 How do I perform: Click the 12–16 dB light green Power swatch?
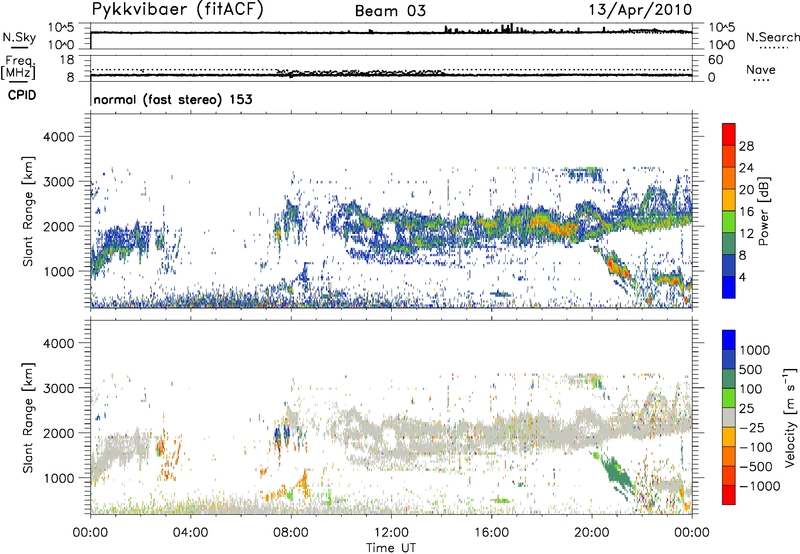point(729,222)
